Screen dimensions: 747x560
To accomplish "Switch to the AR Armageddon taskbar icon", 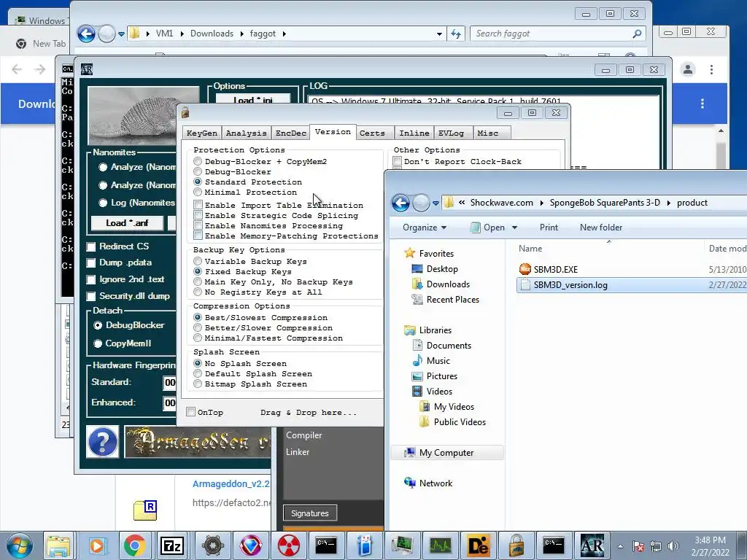I will pyautogui.click(x=592, y=545).
